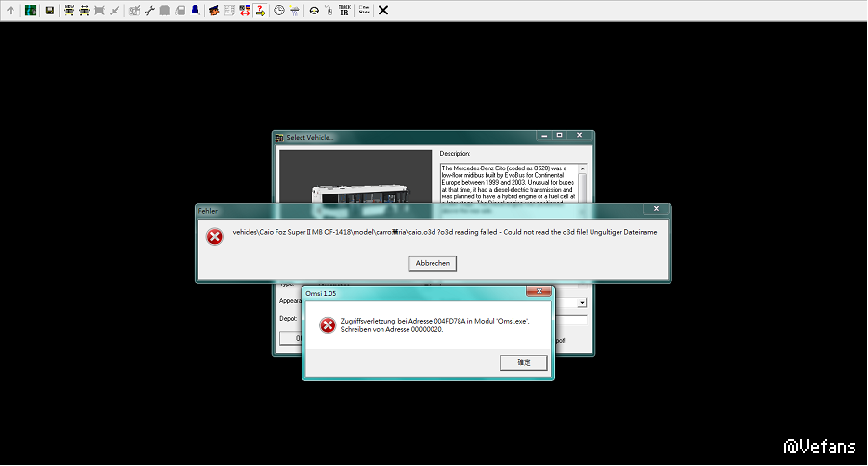
Task: Click the small text icon beside TrackIR
Action: click(364, 10)
